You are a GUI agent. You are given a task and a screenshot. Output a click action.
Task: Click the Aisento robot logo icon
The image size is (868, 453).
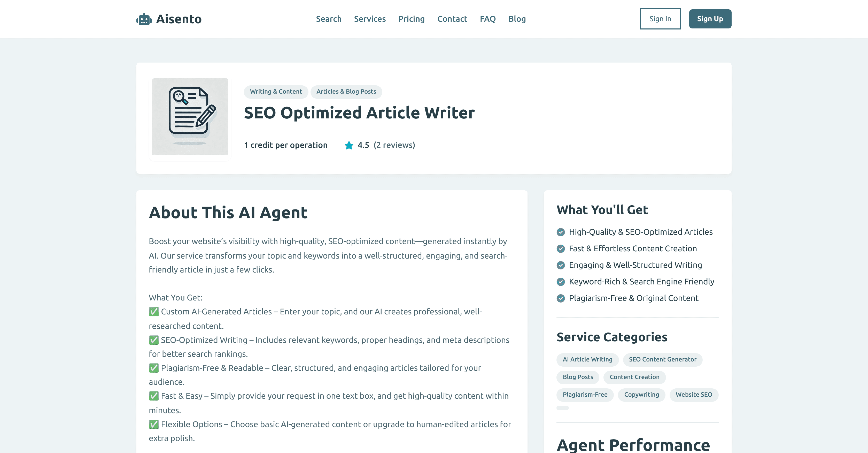[144, 19]
